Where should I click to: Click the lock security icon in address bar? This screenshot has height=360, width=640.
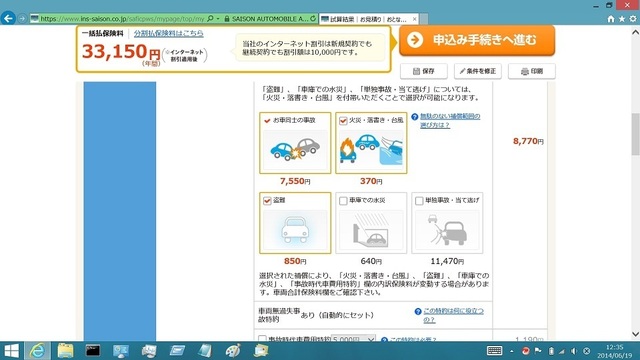[227, 19]
